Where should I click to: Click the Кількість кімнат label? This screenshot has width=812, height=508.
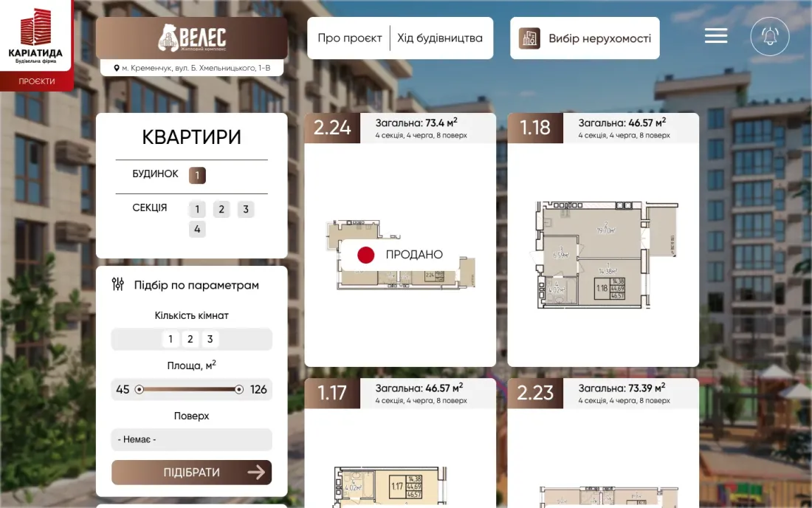(x=192, y=315)
